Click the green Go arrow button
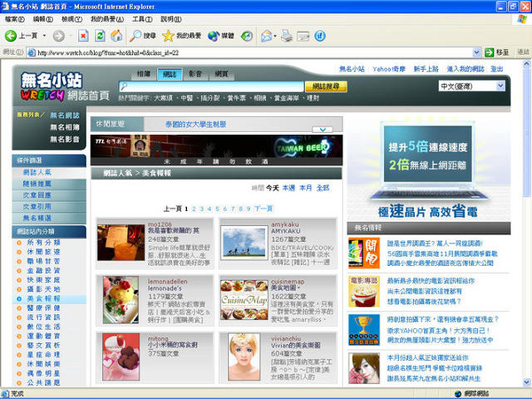Viewport: 532px width, 399px height. coord(489,52)
